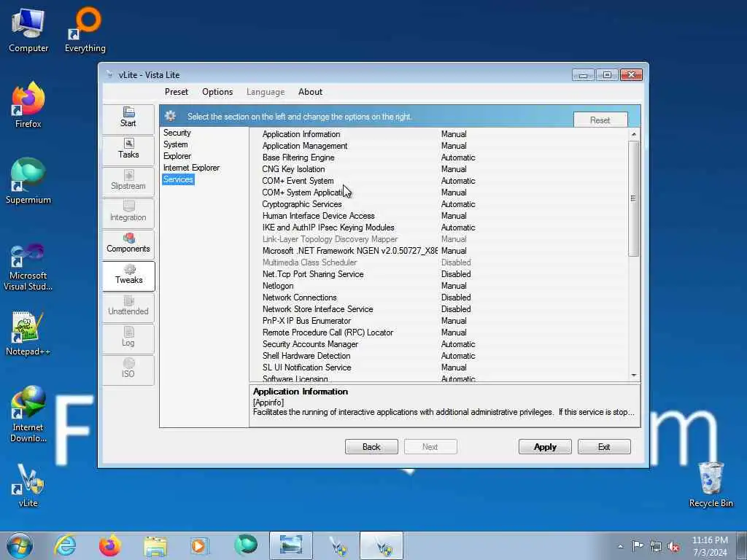Select Remote Procedure Call (RPC) Locator
The height and width of the screenshot is (560, 747).
[328, 332]
